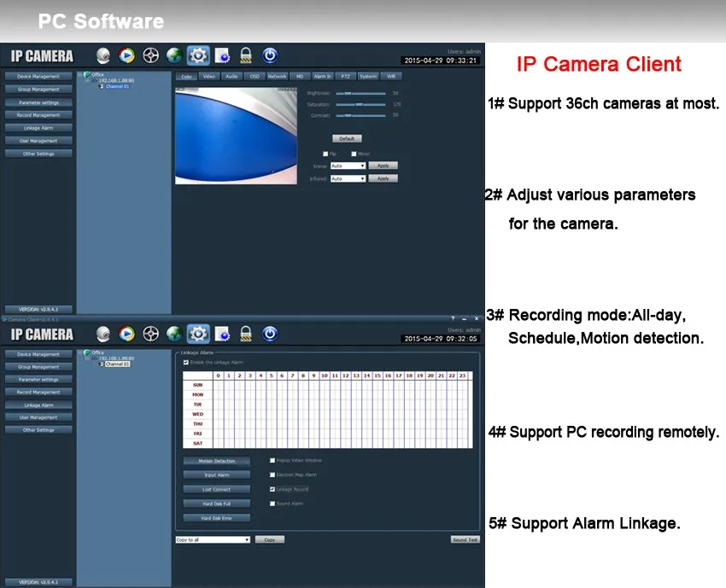Open the OSD tab
726x588 pixels.
tap(255, 76)
